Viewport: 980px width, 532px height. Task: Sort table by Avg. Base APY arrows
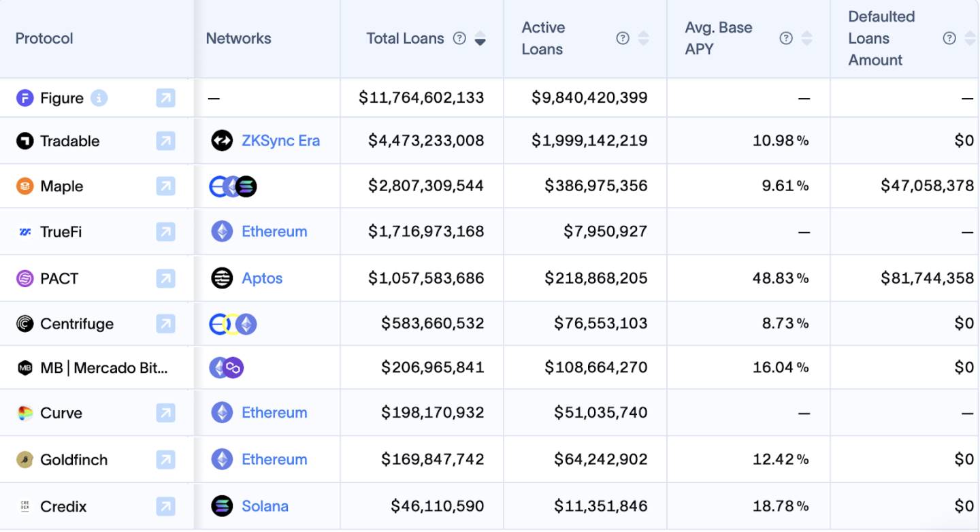tap(806, 38)
